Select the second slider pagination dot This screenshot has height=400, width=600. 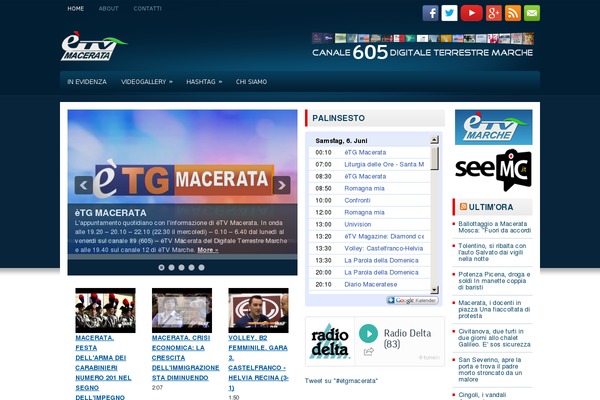(x=171, y=268)
